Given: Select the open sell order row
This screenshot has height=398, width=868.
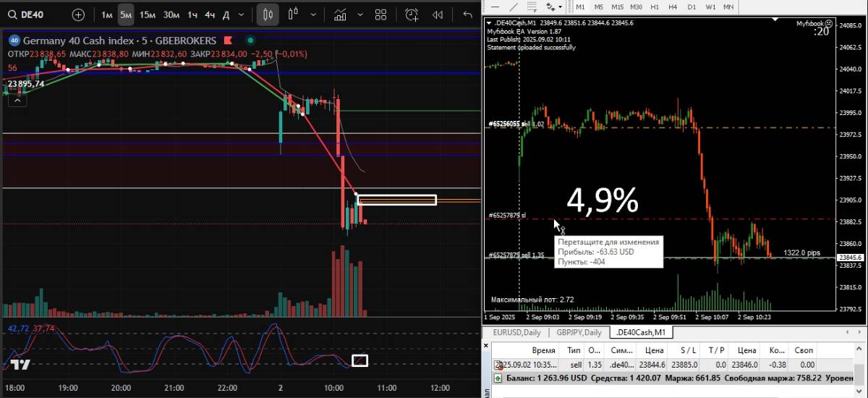Looking at the screenshot, I should (651, 365).
